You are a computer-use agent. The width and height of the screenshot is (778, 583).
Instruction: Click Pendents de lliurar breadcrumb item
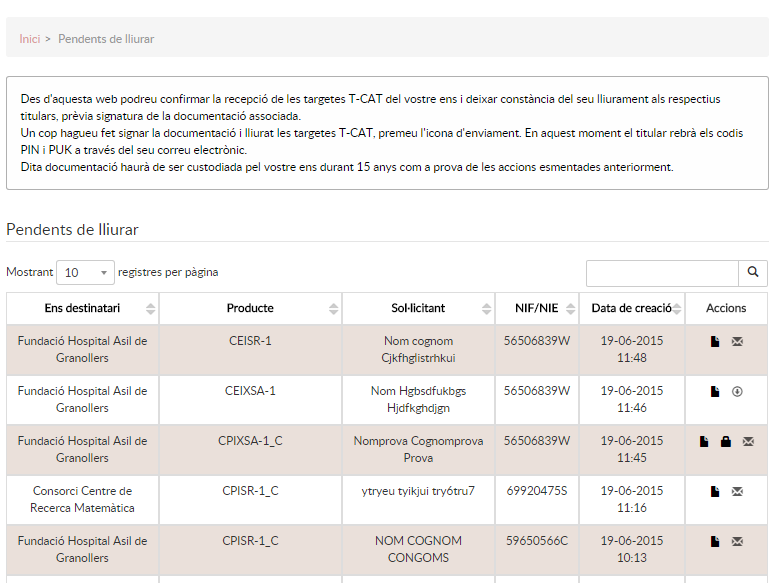(x=106, y=39)
